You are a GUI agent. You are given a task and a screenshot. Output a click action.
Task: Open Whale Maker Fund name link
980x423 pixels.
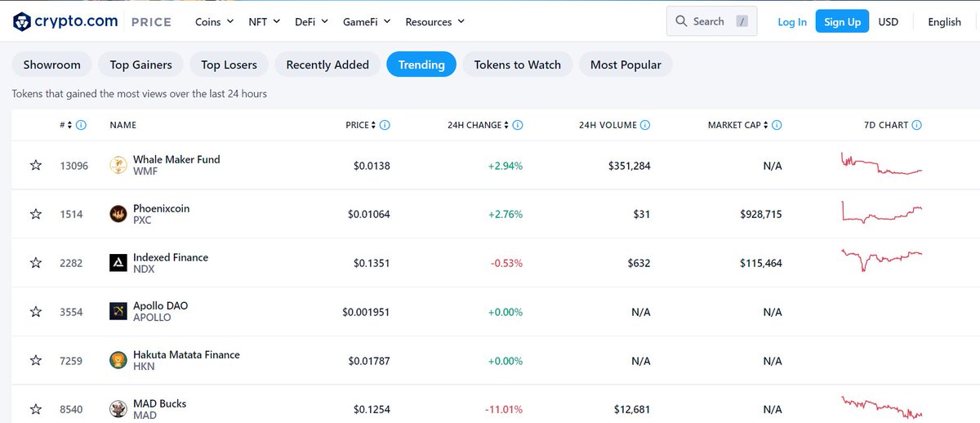(176, 159)
